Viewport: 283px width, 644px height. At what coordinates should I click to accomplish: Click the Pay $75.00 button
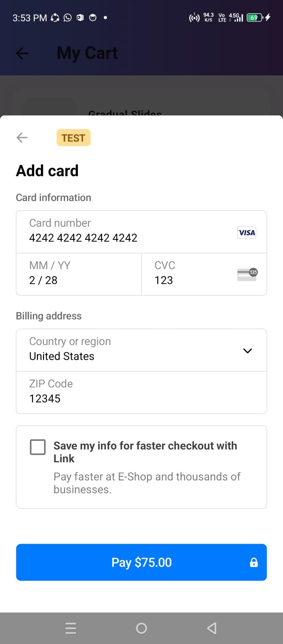point(141,562)
